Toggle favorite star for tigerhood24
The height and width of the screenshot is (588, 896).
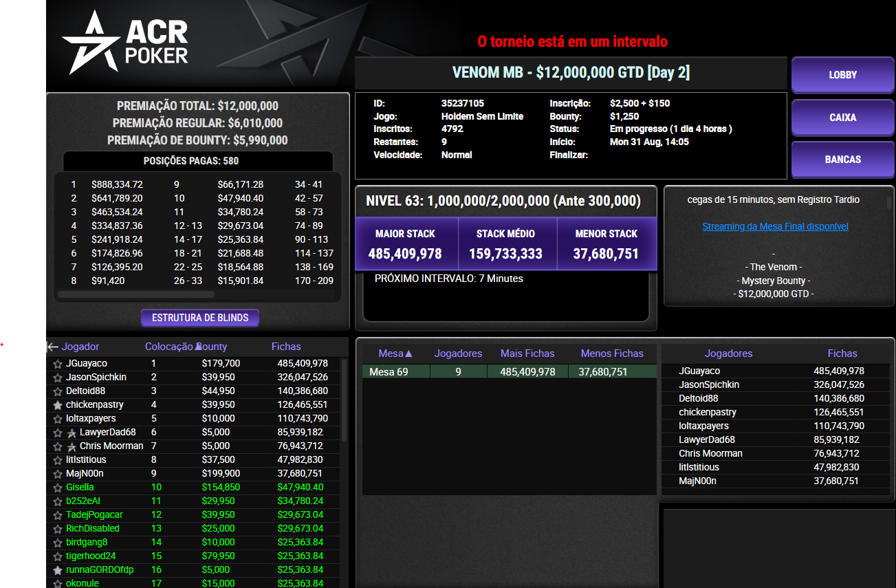click(x=58, y=556)
